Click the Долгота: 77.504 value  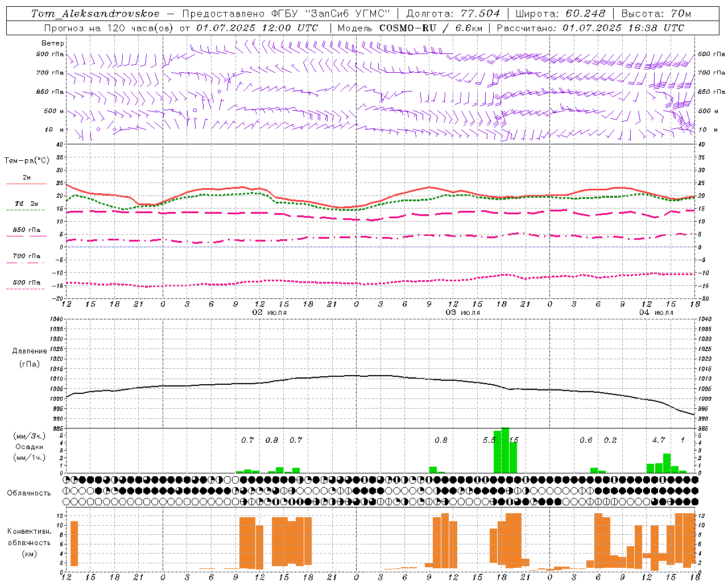click(453, 14)
